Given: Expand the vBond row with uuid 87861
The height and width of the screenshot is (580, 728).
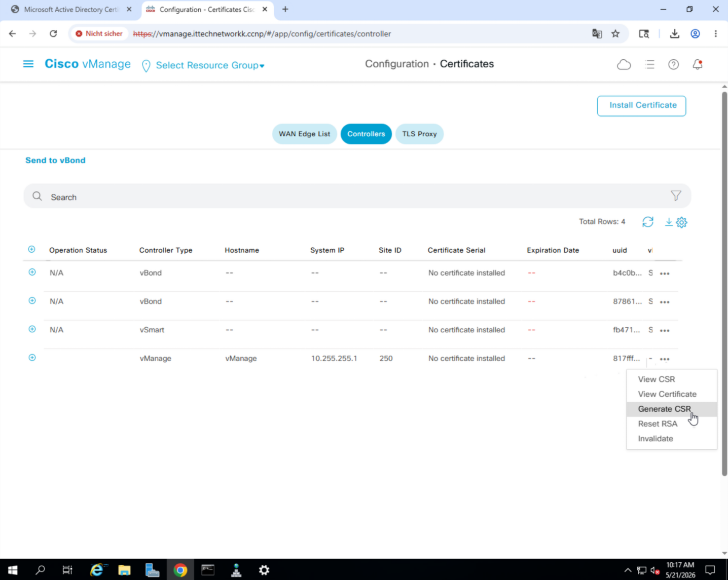Looking at the screenshot, I should (32, 300).
